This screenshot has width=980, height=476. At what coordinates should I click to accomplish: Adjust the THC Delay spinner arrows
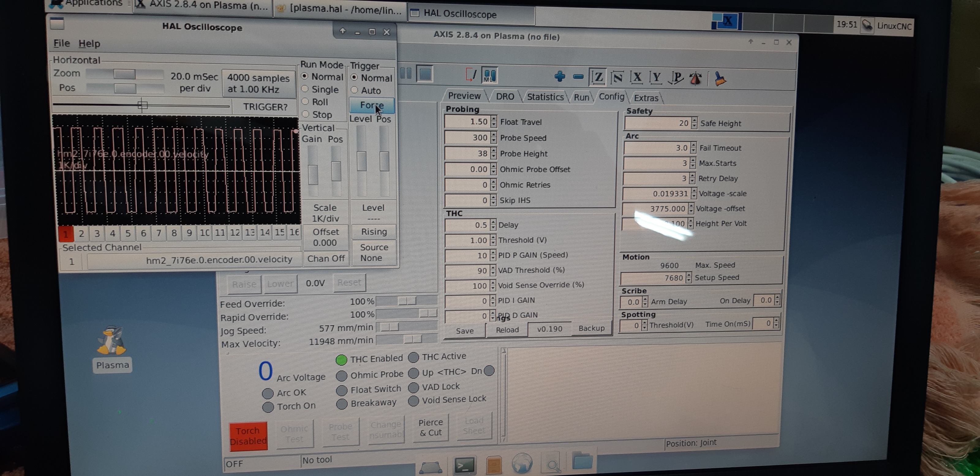(x=493, y=224)
